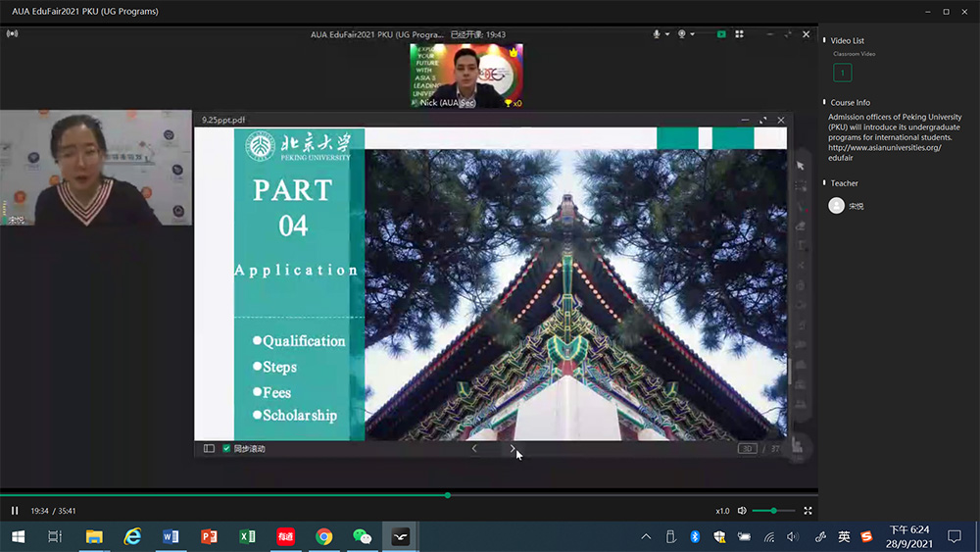Click the broadcast signal icon at top left
The height and width of the screenshot is (552, 980).
tap(12, 33)
